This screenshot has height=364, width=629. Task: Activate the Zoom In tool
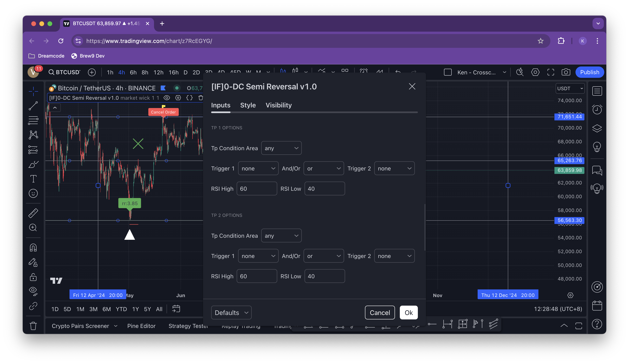[33, 227]
